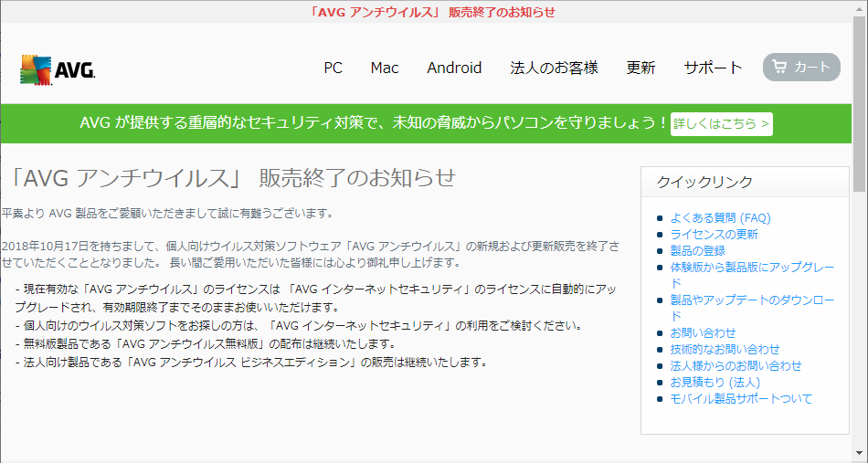Image resolution: width=868 pixels, height=463 pixels.
Task: Open the 更新 menu
Action: pos(641,68)
